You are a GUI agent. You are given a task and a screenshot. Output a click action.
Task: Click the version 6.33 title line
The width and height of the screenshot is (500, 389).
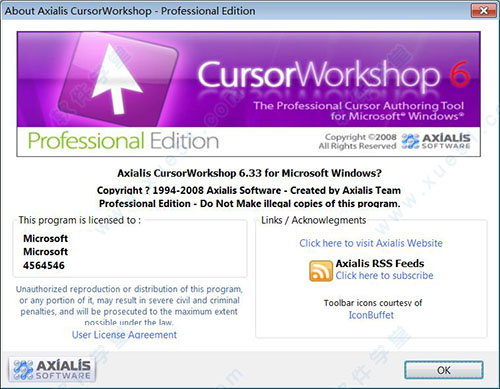pyautogui.click(x=249, y=173)
